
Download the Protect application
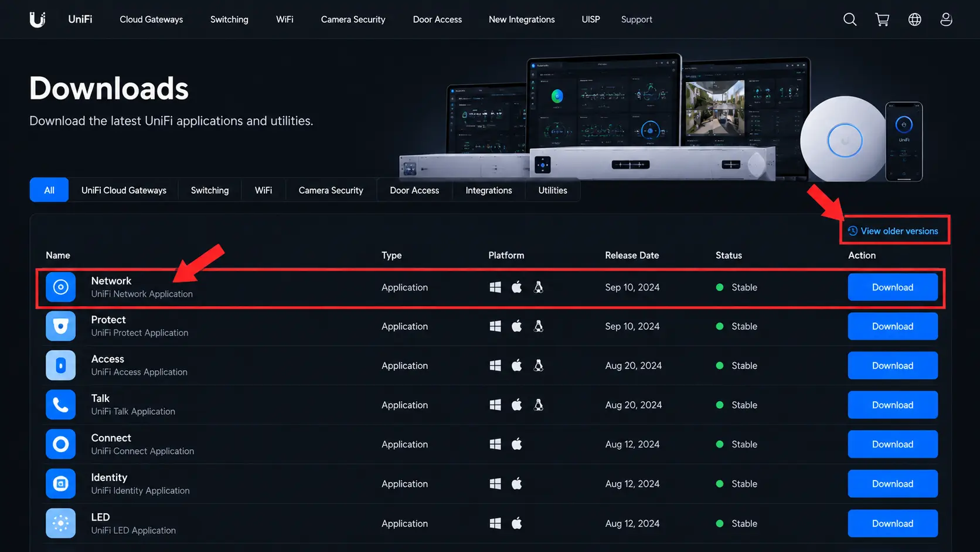[893, 326]
